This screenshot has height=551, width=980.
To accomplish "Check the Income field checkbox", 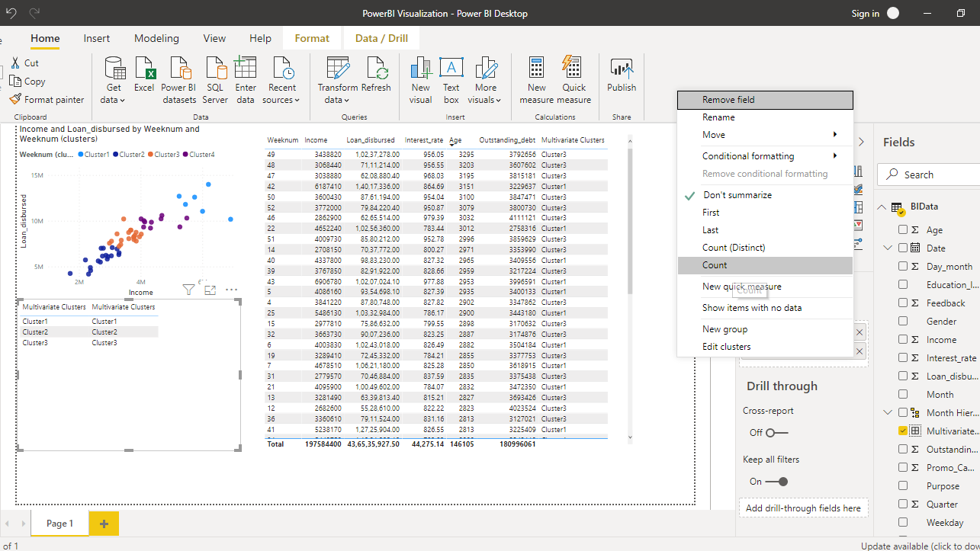I will pyautogui.click(x=903, y=339).
